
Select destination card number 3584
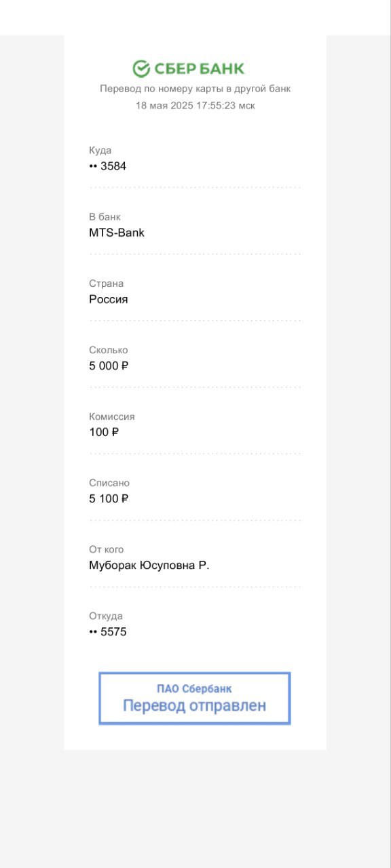click(x=108, y=166)
